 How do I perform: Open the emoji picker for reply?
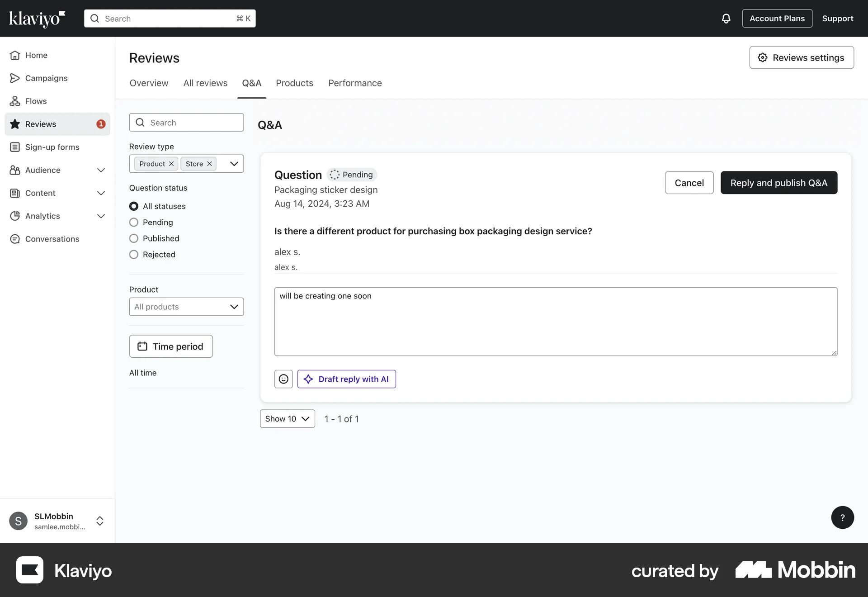pyautogui.click(x=283, y=379)
